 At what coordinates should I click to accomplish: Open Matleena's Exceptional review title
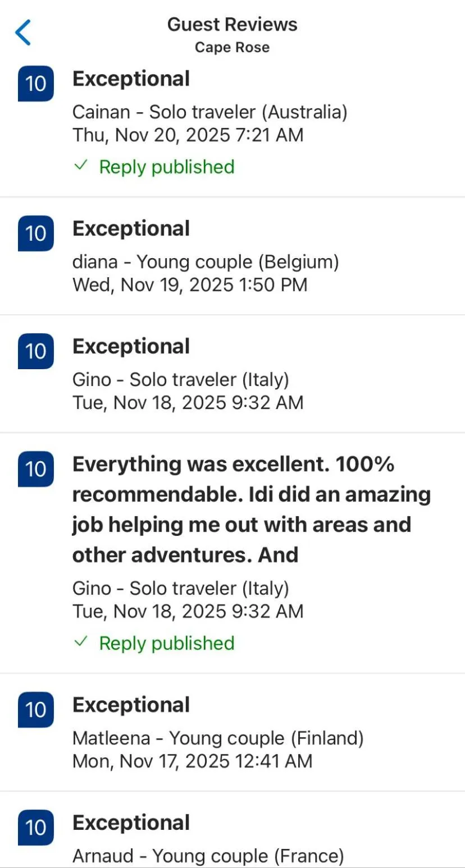click(x=131, y=705)
